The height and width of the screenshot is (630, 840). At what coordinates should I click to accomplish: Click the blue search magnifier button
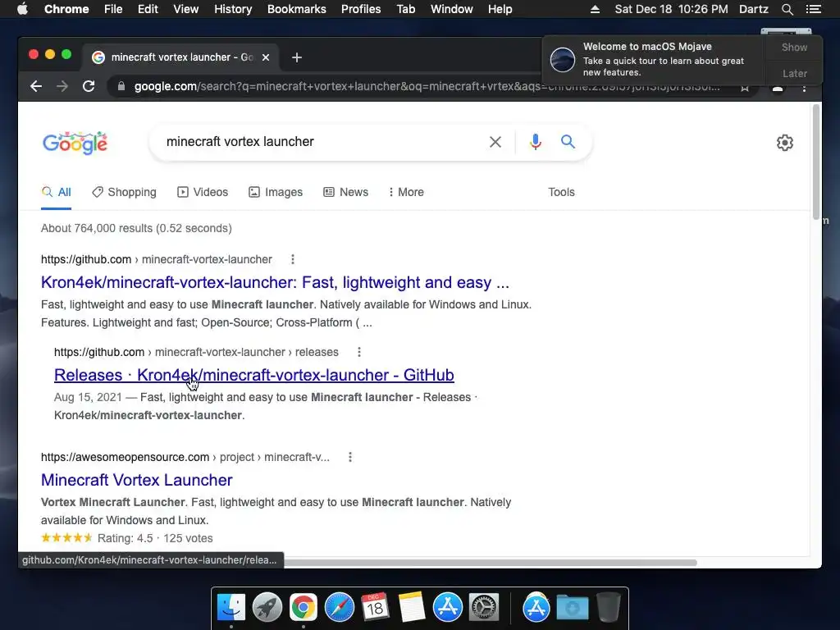point(568,141)
